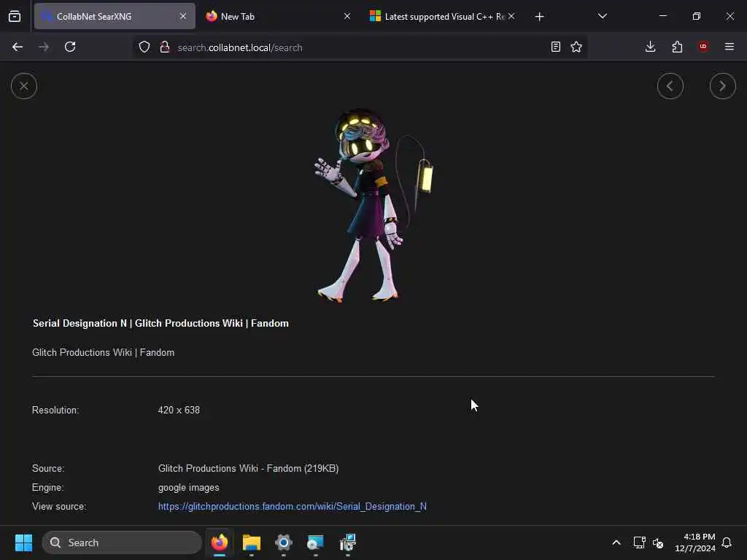Open the notifications bell icon
Image resolution: width=747 pixels, height=560 pixels.
(x=727, y=542)
